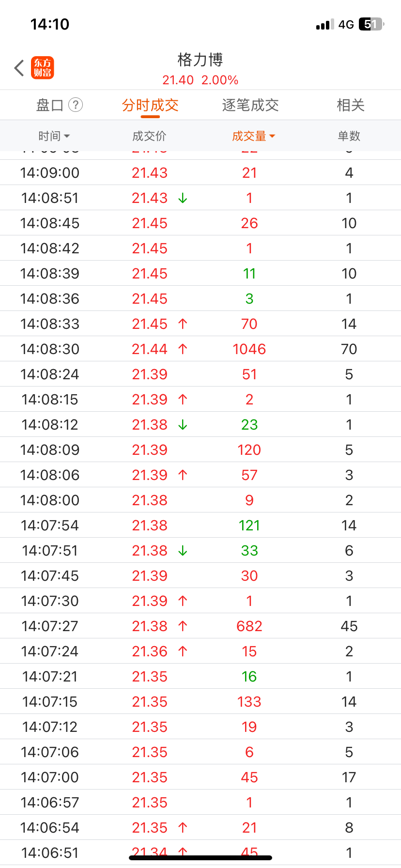Tap the battery indicator in status bar
The height and width of the screenshot is (868, 401).
pos(371,24)
